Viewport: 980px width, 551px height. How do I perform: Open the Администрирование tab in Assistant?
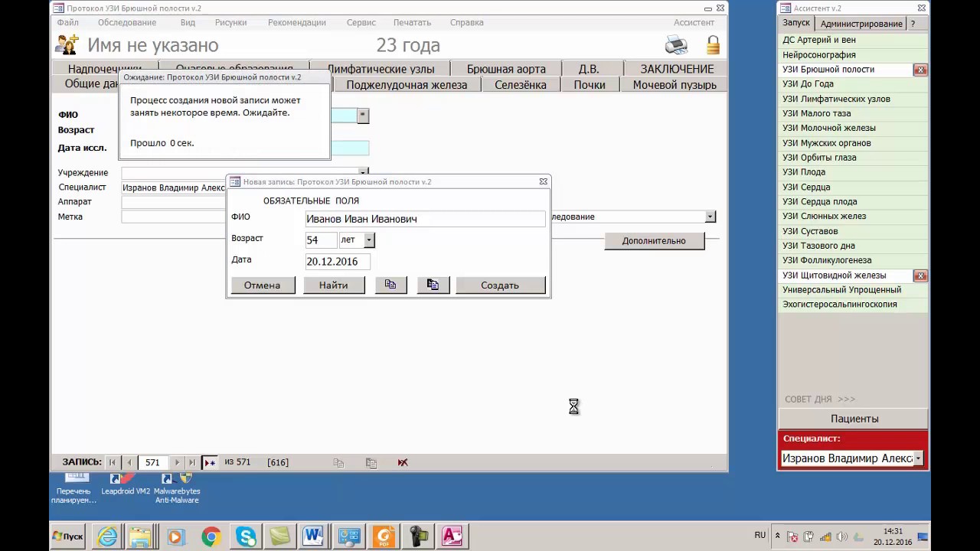861,24
